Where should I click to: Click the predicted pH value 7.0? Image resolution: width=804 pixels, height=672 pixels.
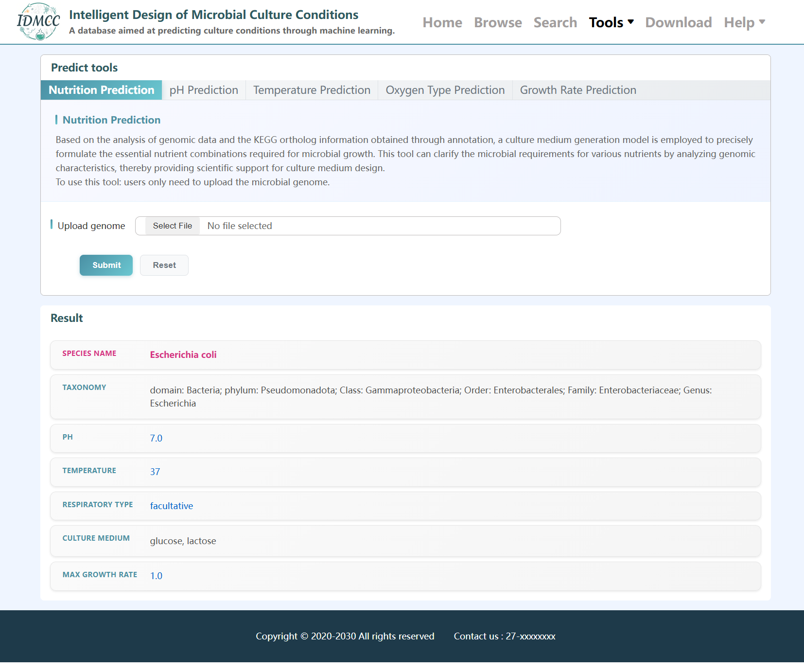(x=156, y=438)
